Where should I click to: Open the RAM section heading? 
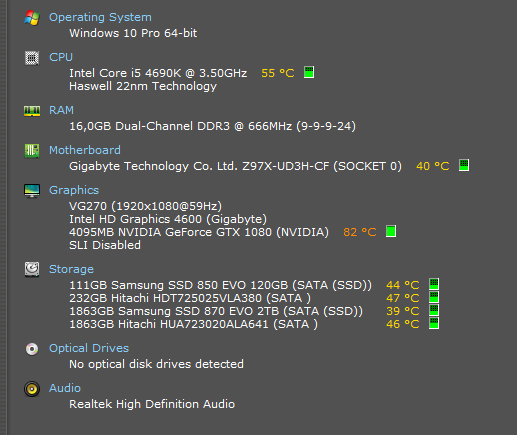(61, 110)
